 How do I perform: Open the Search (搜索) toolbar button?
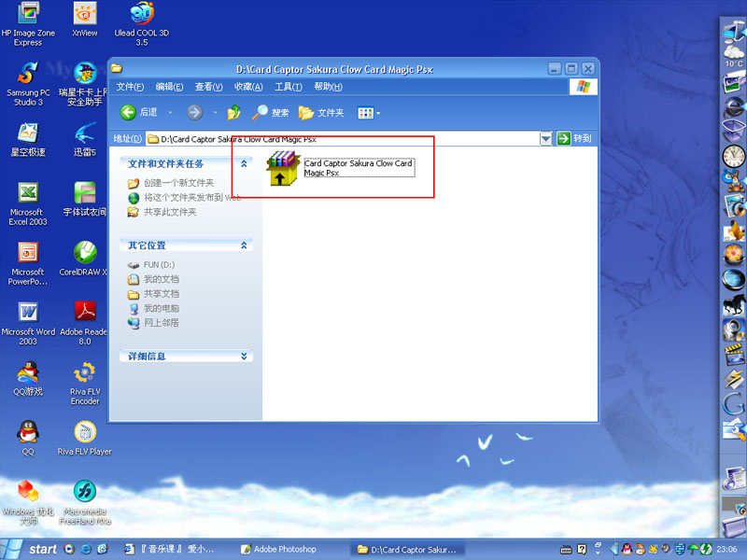click(x=270, y=113)
